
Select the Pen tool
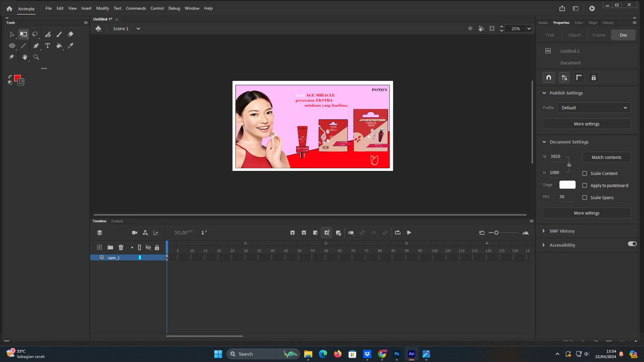(36, 46)
